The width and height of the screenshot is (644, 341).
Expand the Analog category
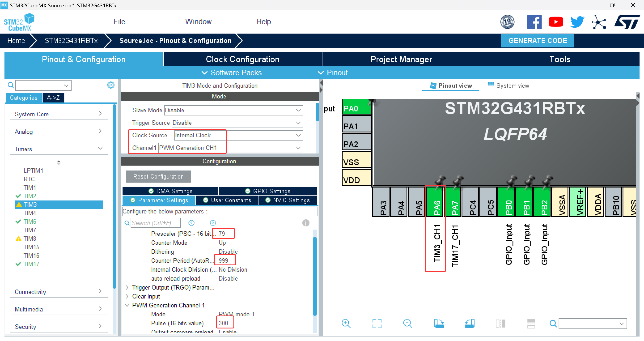(x=59, y=132)
